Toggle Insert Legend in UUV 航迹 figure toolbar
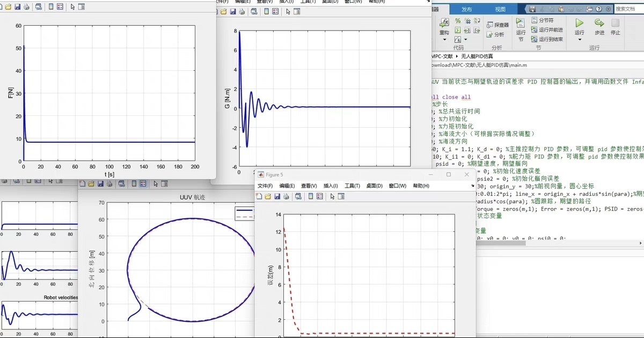Image resolution: width=644 pixels, height=338 pixels. tap(143, 183)
